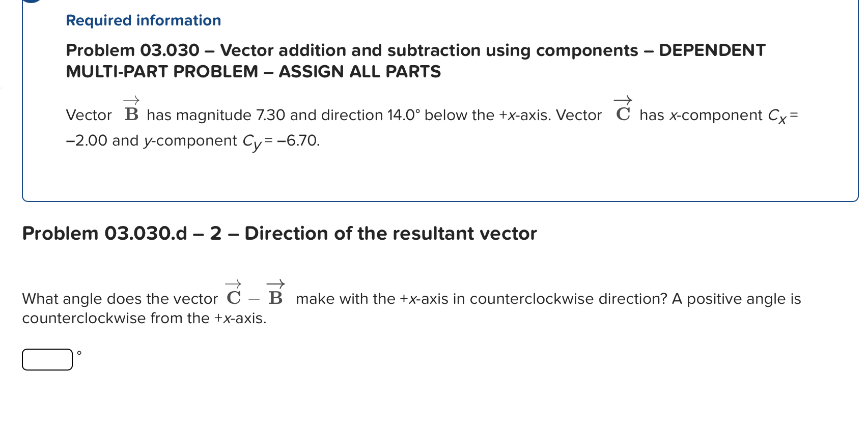
Task: Click the degree symbol beside the answer box
Action: [78, 353]
